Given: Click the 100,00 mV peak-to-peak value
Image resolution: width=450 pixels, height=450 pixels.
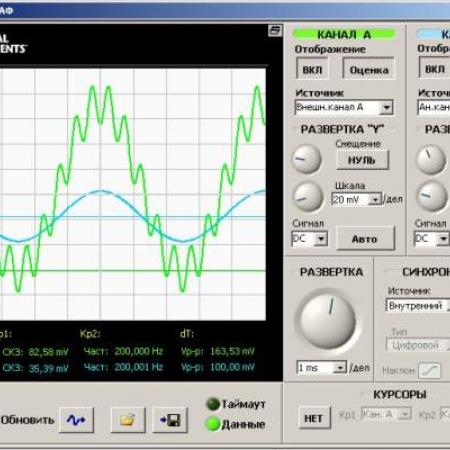Looking at the screenshot, I should [232, 367].
